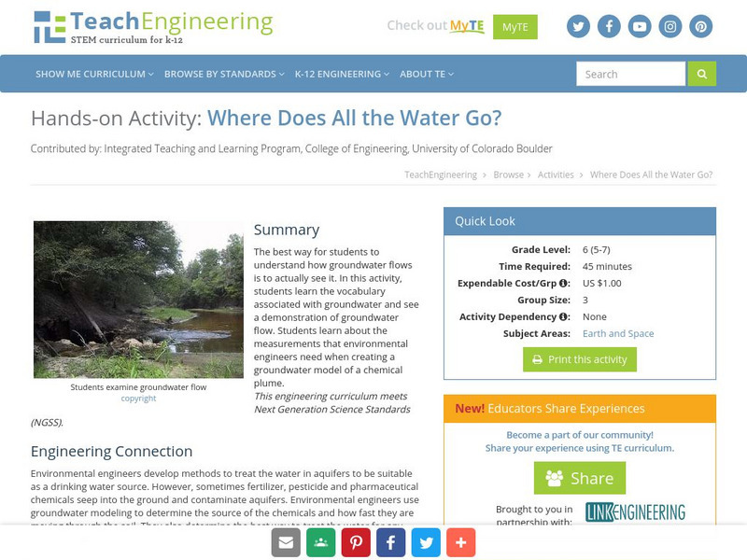Open the ABOUT TE menu
The width and height of the screenshot is (747, 560).
click(x=426, y=73)
